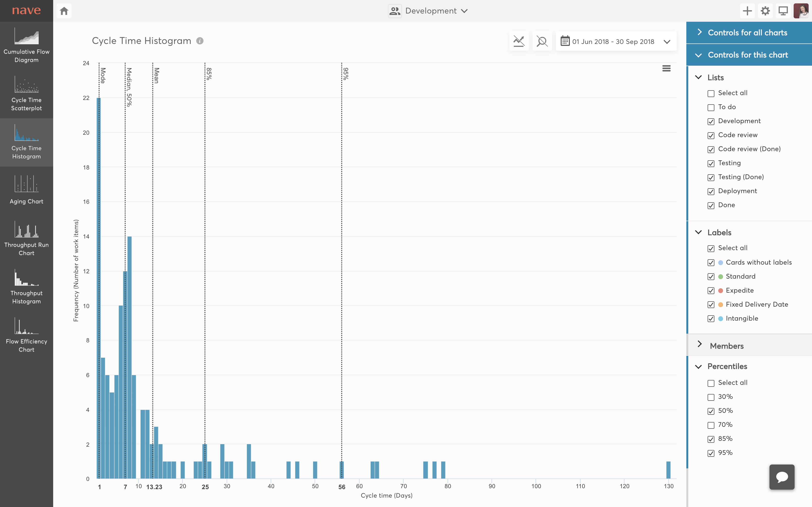Toggle the trend line chart icon
812x507 pixels.
(519, 41)
